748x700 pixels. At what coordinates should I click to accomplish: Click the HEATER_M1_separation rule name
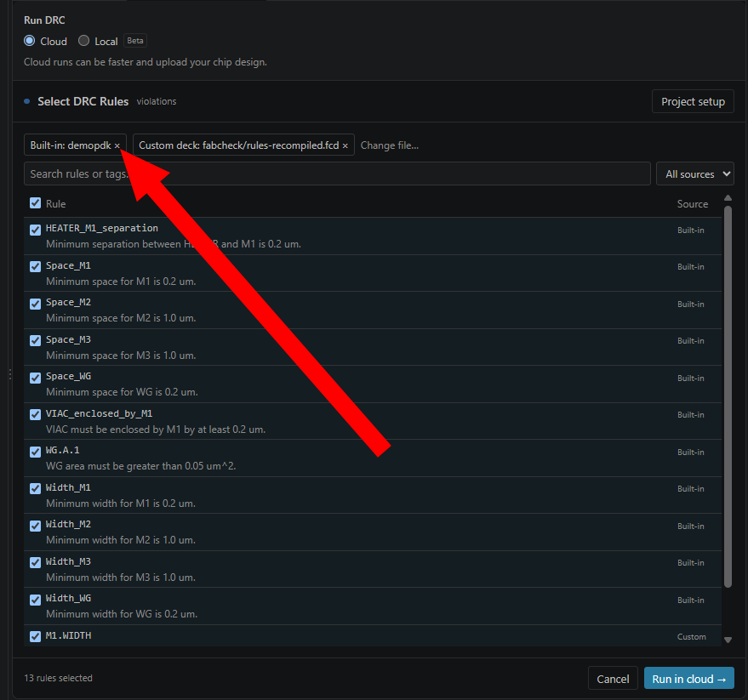click(101, 229)
